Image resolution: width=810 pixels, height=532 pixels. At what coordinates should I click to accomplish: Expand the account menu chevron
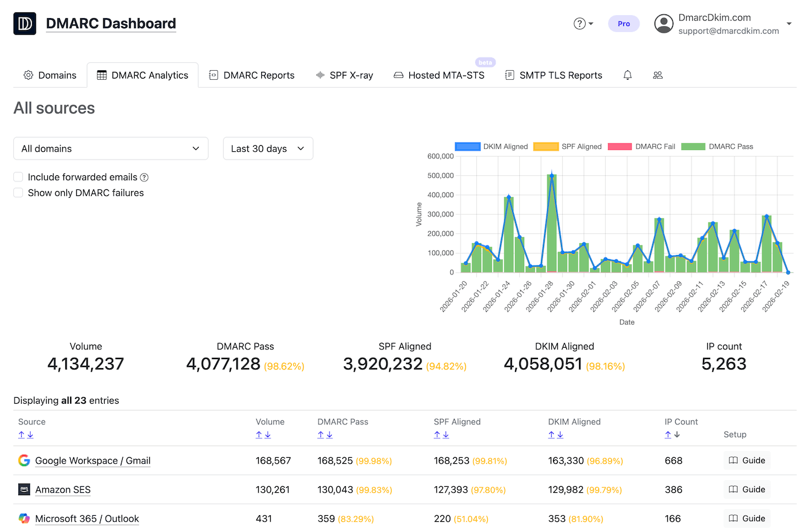tap(789, 24)
